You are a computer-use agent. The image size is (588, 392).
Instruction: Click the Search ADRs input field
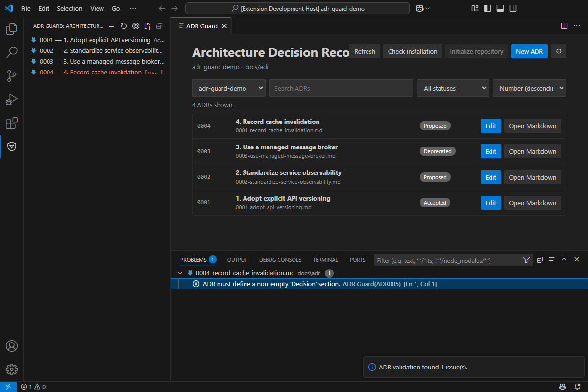[x=341, y=88]
